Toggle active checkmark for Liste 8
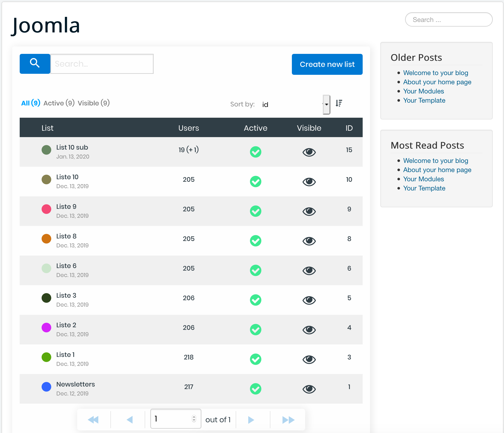This screenshot has height=433, width=504. (256, 241)
